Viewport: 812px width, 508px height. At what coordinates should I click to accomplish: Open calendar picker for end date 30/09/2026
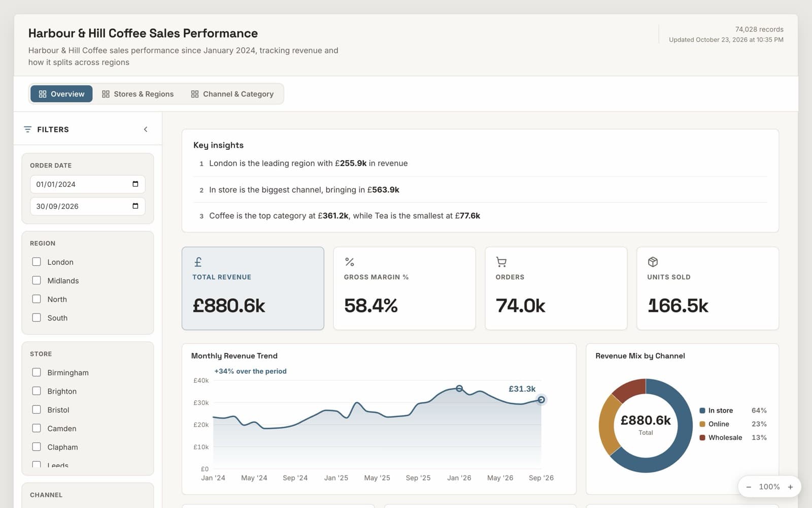point(136,206)
